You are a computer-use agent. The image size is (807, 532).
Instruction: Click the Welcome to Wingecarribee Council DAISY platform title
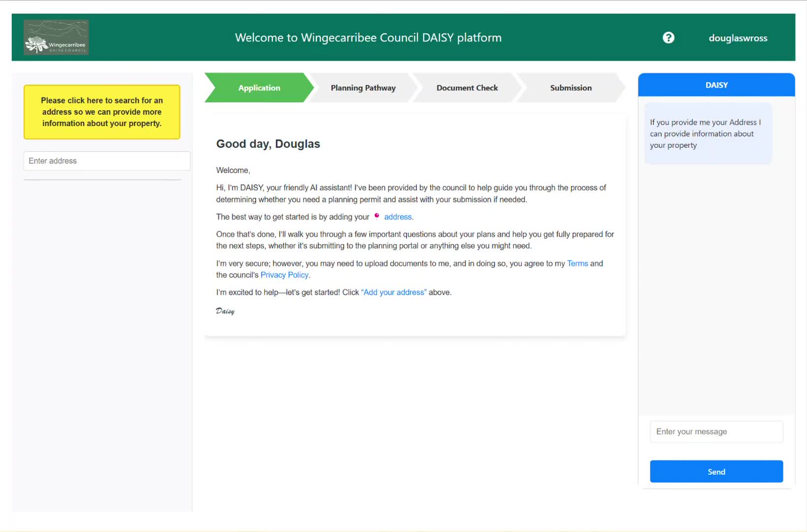point(368,38)
